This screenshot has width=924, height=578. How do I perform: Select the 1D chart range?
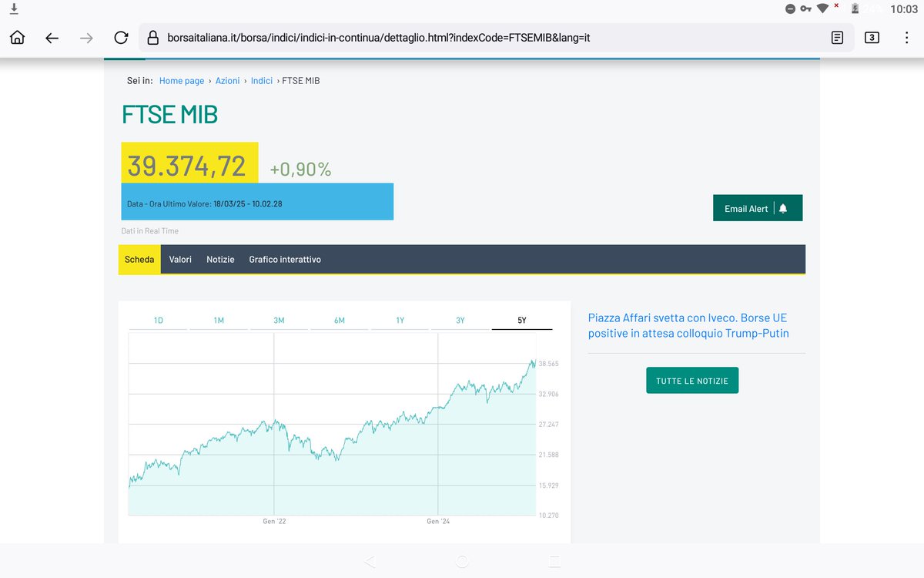coord(159,320)
